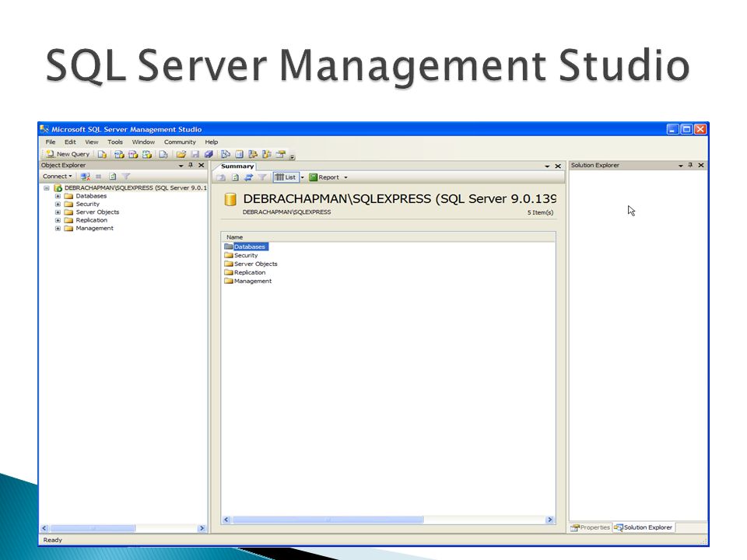Viewport: 747px width, 560px height.
Task: Select Server Objects in Object Explorer tree
Action: (97, 212)
